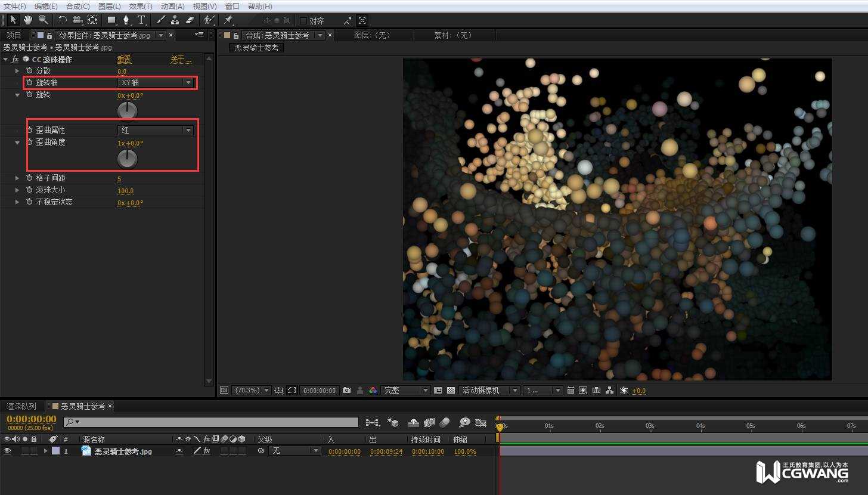The width and height of the screenshot is (868, 495).
Task: Click the timeline layer search field
Action: click(x=211, y=422)
